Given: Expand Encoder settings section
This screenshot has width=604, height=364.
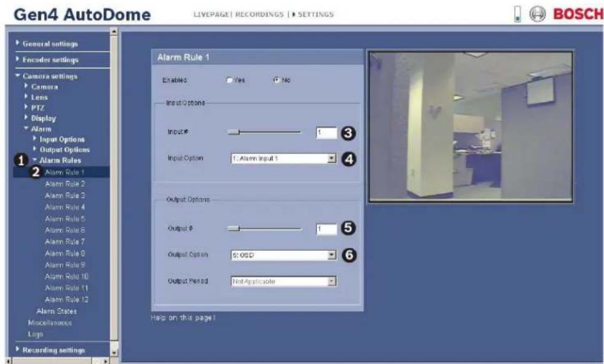Looking at the screenshot, I should tap(50, 60).
